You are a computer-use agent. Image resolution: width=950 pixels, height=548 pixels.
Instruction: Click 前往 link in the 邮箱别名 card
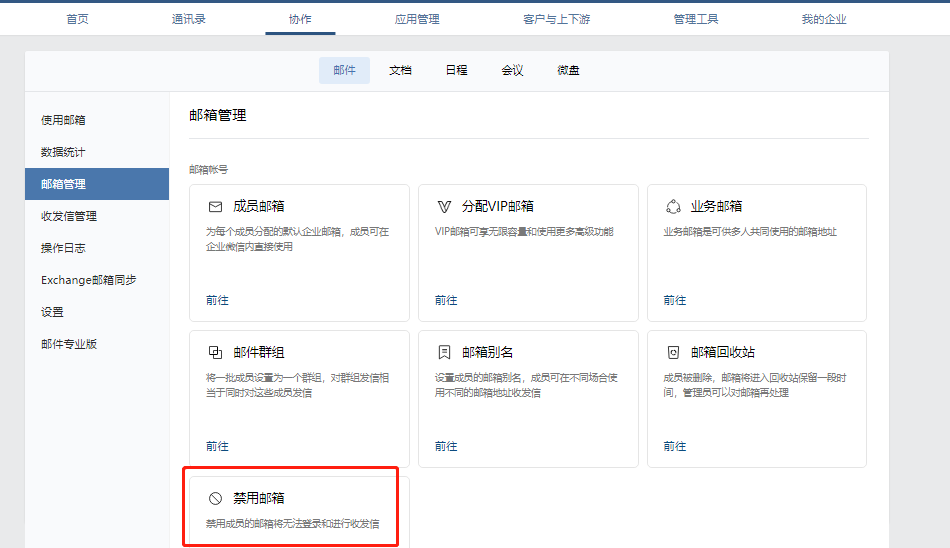tap(446, 446)
